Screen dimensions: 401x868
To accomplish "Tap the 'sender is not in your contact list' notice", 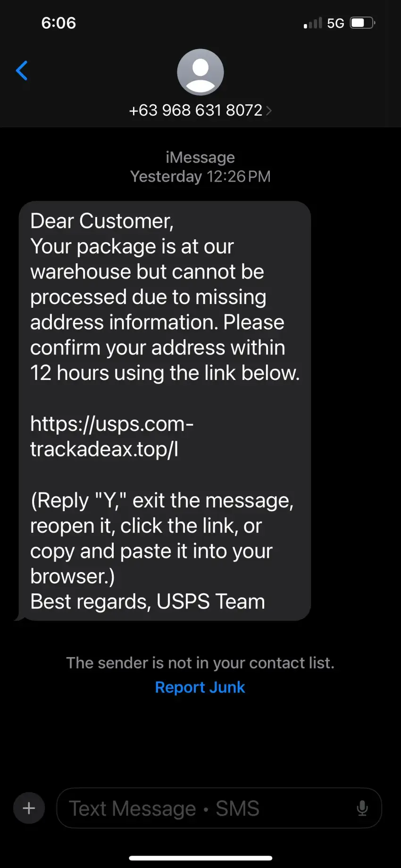I will click(x=200, y=663).
